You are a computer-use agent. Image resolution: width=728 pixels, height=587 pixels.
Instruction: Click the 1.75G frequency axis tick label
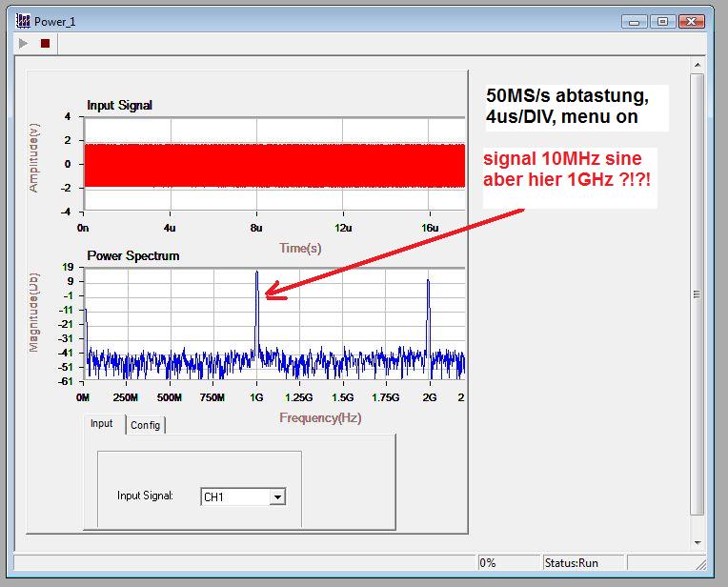(x=385, y=397)
